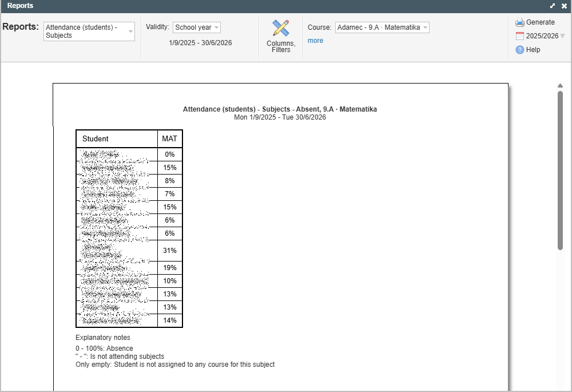Select the 31% absence cell
Screen dimensions: 572x392
(170, 251)
